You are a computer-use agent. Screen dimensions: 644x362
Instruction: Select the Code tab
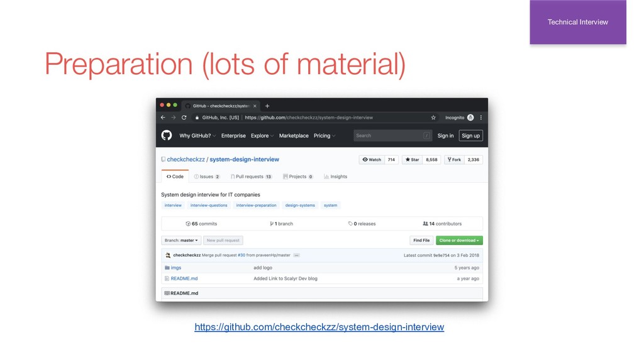click(x=175, y=177)
